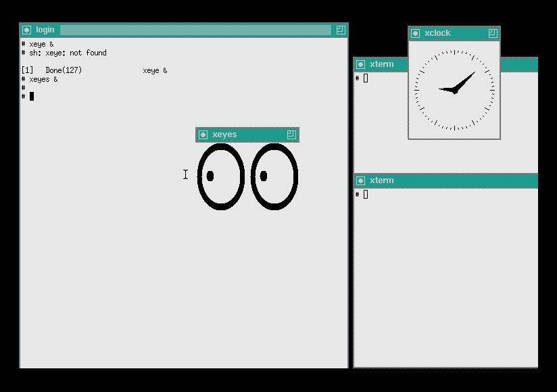Click the analog clock face
This screenshot has height=392, width=557.
(454, 89)
